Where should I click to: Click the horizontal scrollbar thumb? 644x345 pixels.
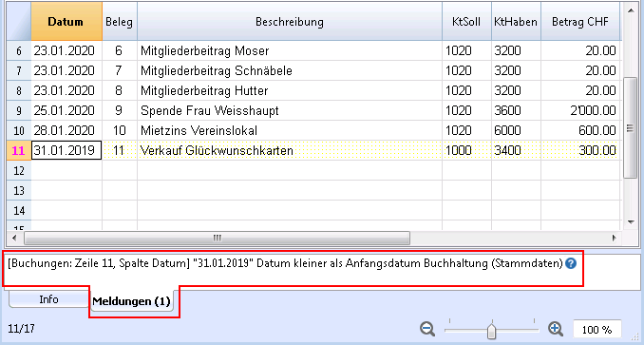217,238
